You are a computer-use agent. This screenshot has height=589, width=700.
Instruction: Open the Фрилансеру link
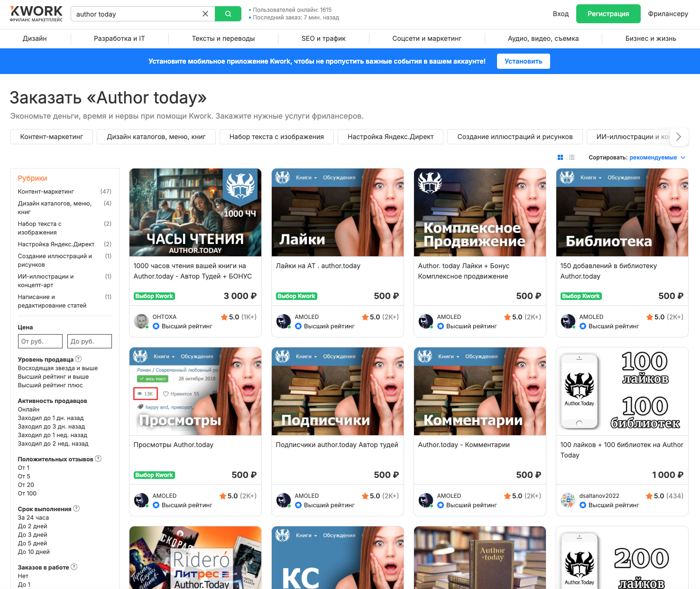pos(668,14)
